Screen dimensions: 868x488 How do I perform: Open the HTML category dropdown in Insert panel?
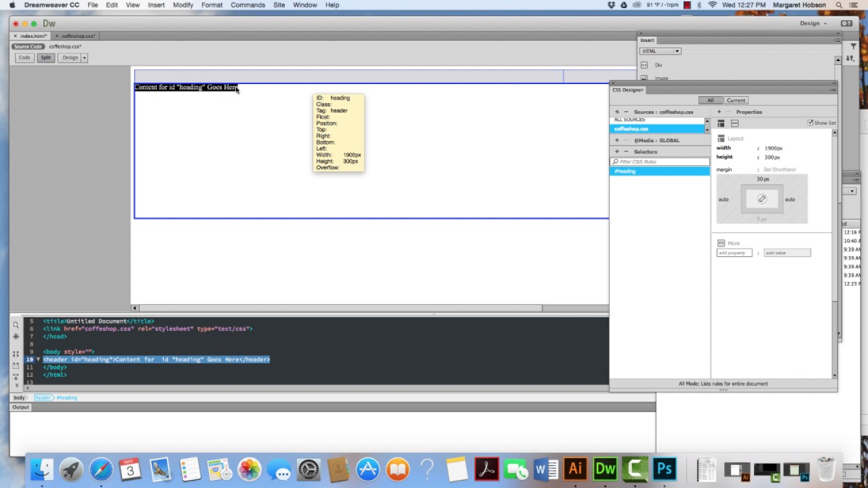click(x=660, y=51)
